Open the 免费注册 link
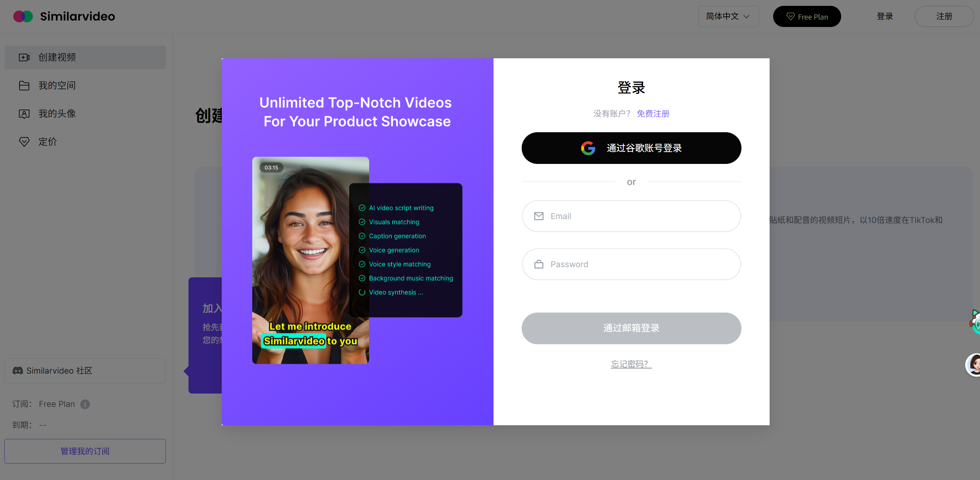The height and width of the screenshot is (480, 980). click(x=653, y=114)
